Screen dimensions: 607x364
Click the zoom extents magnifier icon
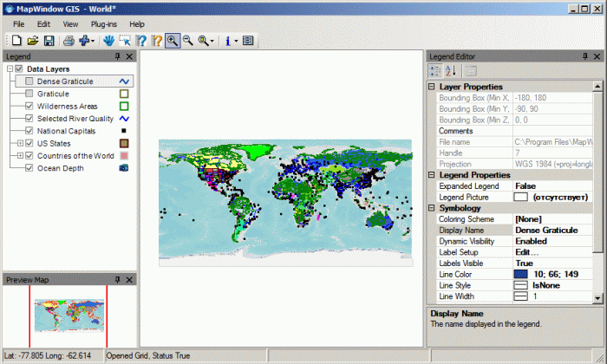click(203, 41)
